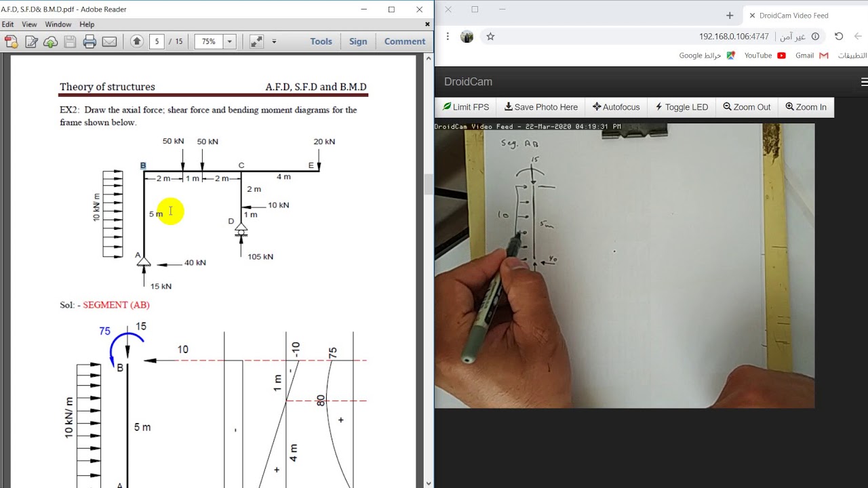Open the toolbar customize dropdown arrow
This screenshot has width=868, height=488.
tap(274, 41)
